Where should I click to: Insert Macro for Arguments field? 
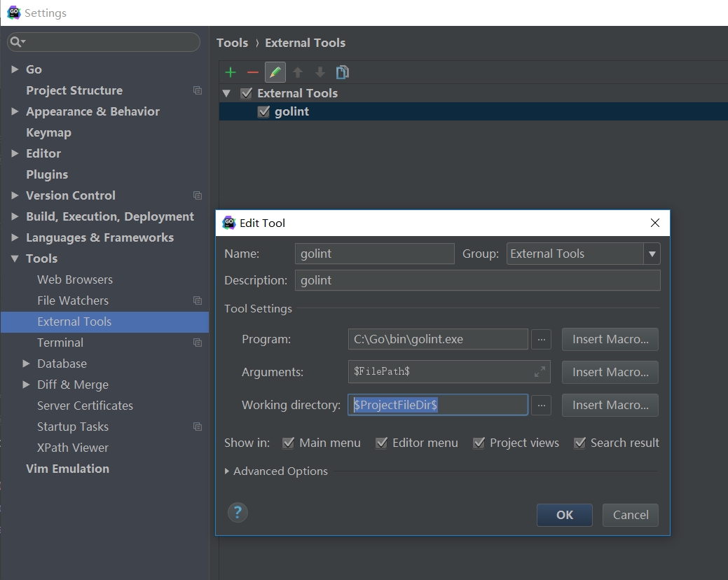pos(610,372)
